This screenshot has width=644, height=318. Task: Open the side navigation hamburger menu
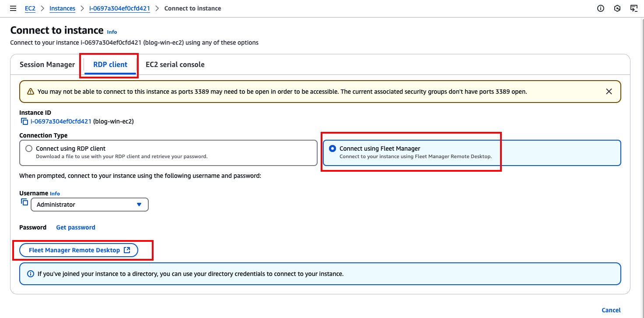[13, 8]
